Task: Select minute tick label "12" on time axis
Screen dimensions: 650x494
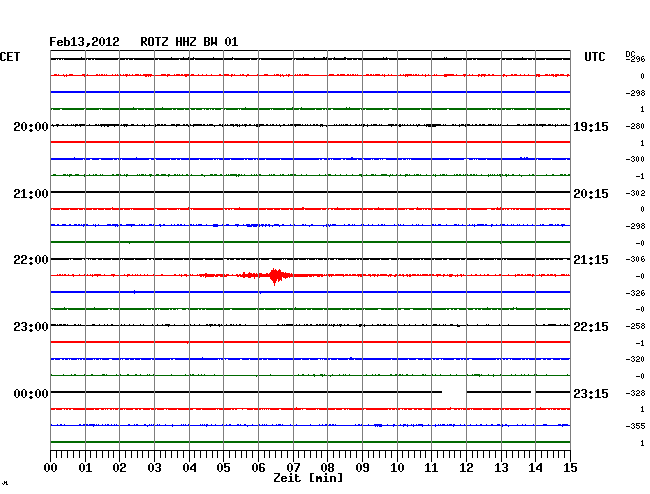Action: pos(466,468)
